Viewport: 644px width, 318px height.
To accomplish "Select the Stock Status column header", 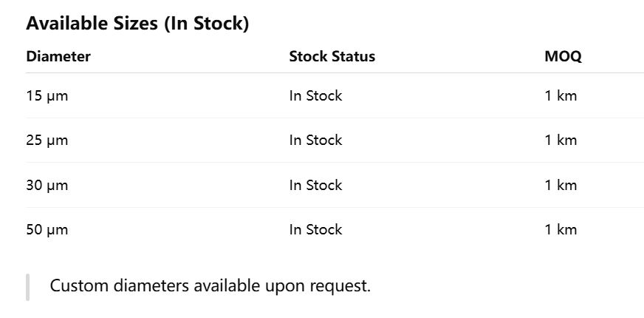I will [x=332, y=56].
